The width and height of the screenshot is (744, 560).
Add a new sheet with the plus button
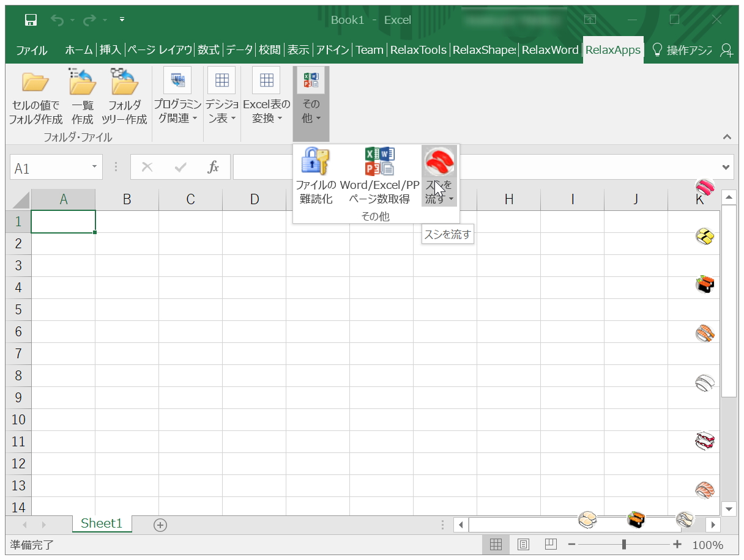click(x=159, y=524)
